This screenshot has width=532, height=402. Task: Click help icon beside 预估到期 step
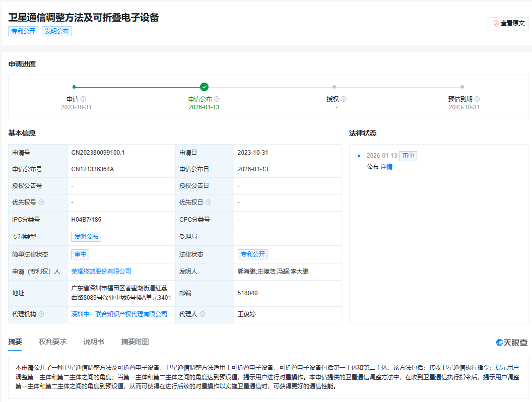click(x=477, y=99)
